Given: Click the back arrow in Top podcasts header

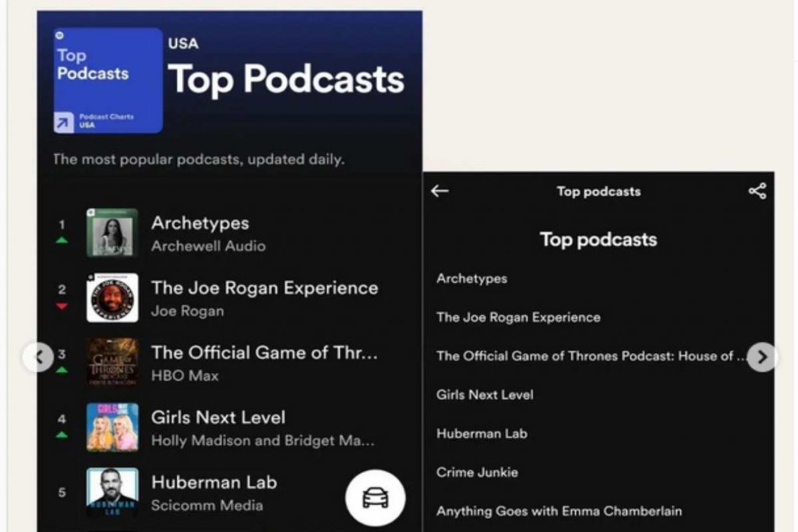Looking at the screenshot, I should tap(440, 192).
